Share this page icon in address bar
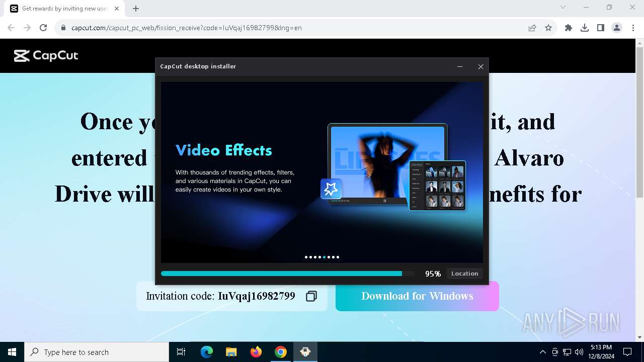644x362 pixels. point(532,28)
